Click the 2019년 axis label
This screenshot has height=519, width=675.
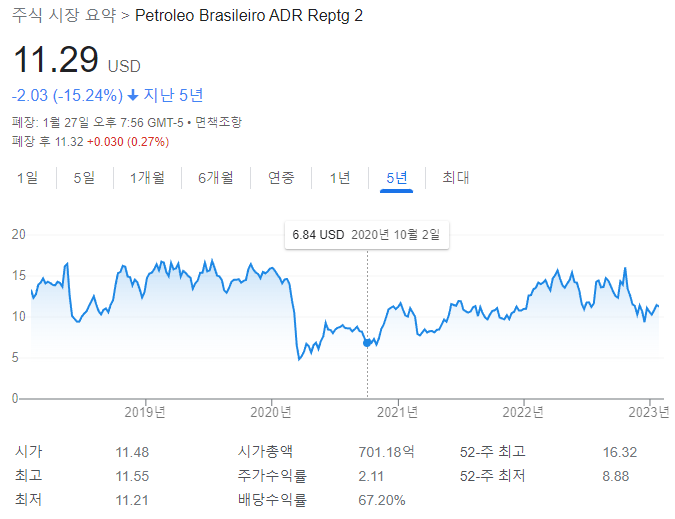click(x=145, y=412)
